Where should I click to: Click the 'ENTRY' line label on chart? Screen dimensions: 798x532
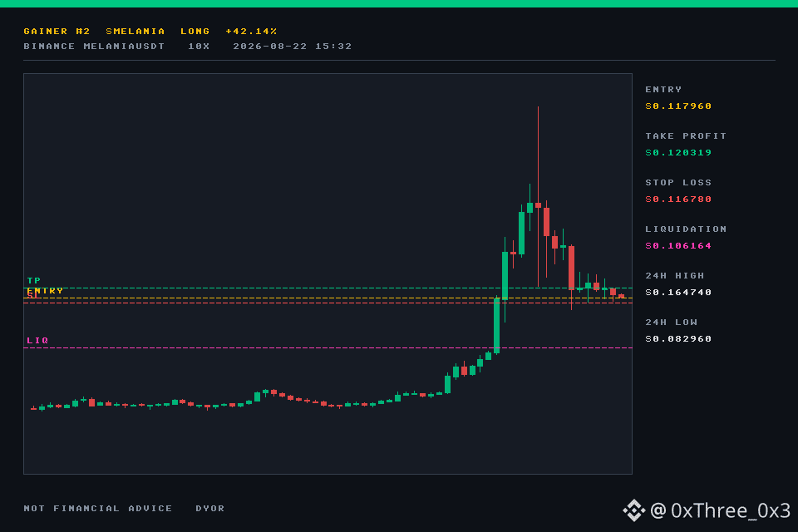45,291
